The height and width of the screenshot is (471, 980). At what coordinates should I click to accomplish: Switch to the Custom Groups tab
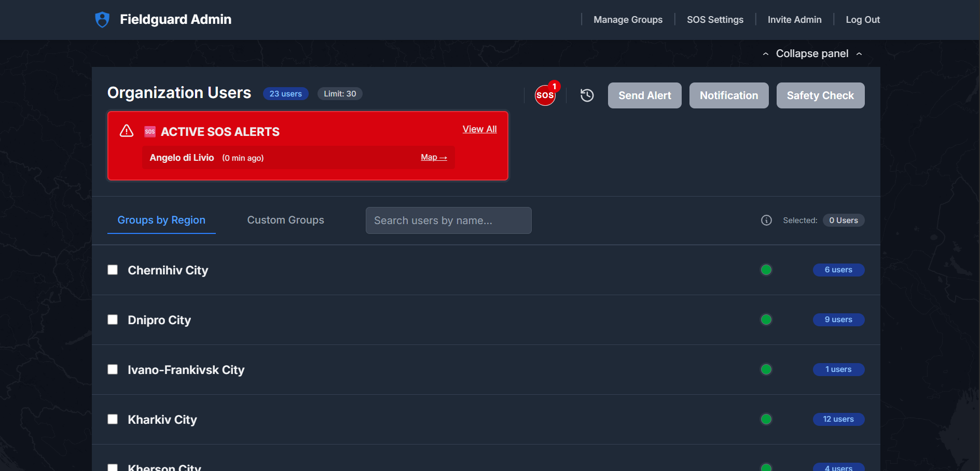point(285,220)
